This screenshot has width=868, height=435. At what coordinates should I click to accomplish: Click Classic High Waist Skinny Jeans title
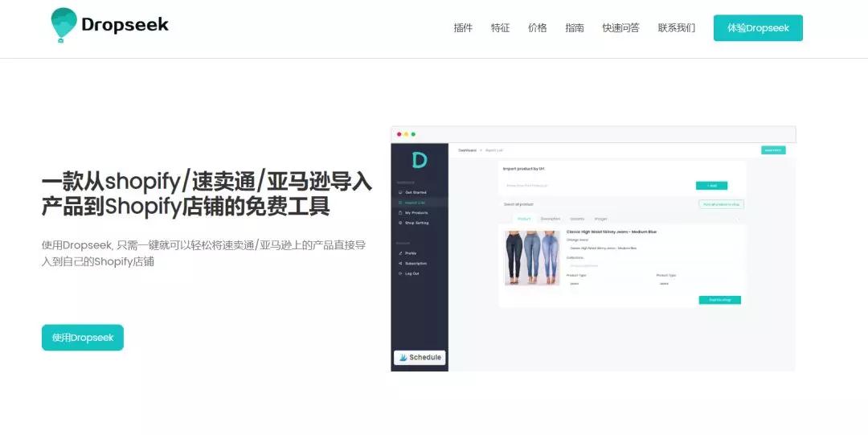[611, 232]
